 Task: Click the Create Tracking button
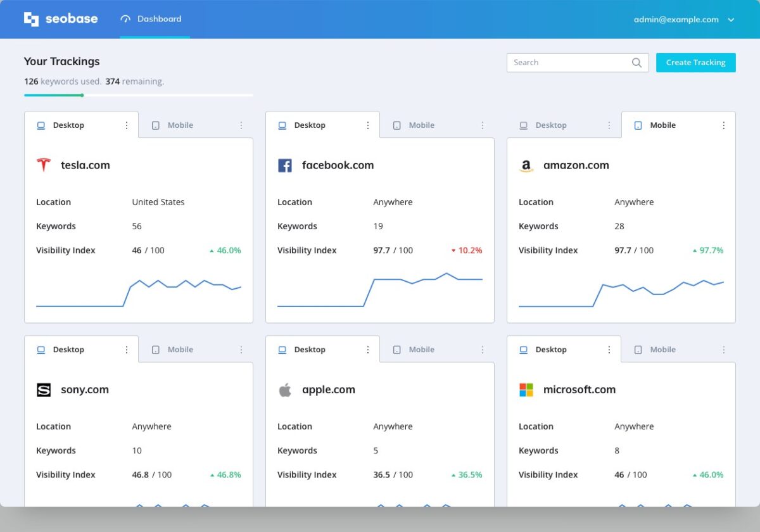(x=695, y=63)
